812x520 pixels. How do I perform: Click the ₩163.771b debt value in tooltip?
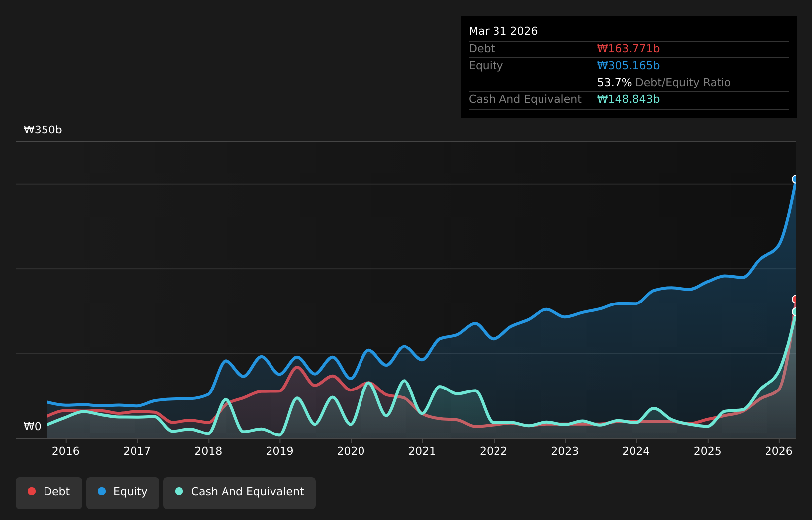[x=629, y=49]
